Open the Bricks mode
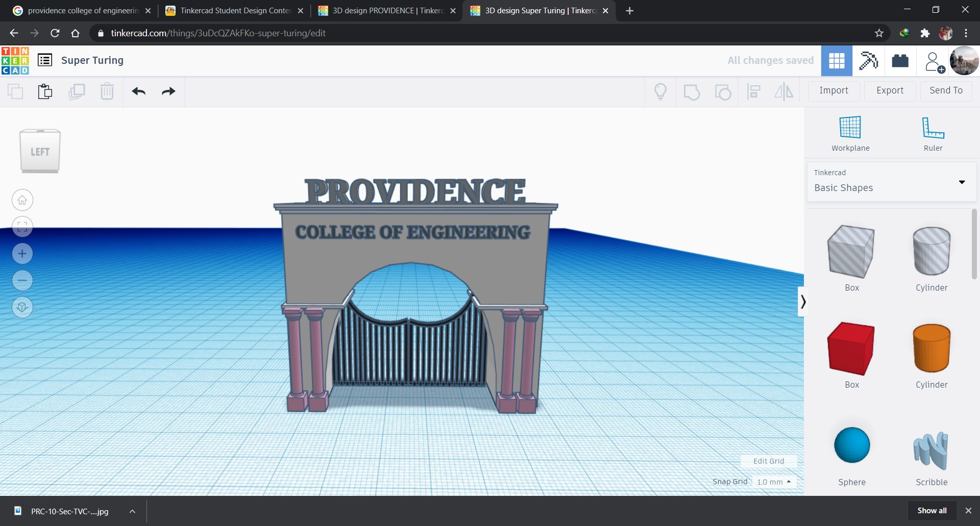Image resolution: width=980 pixels, height=526 pixels. [x=900, y=61]
